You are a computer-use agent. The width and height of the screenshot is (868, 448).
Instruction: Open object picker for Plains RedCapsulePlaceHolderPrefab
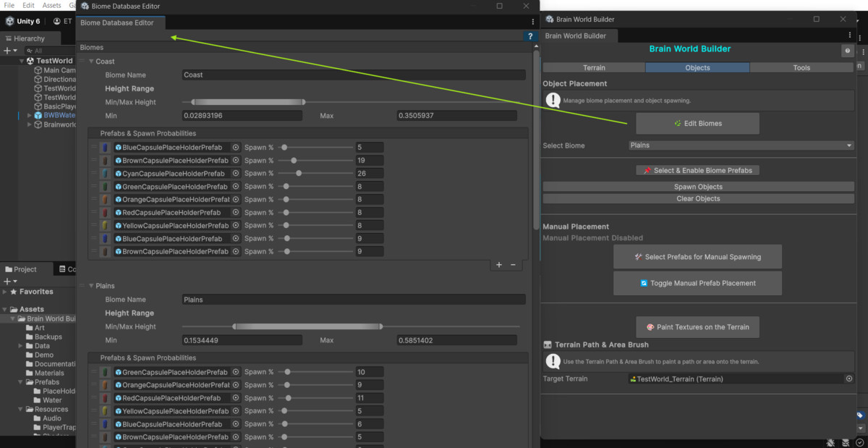[236, 398]
